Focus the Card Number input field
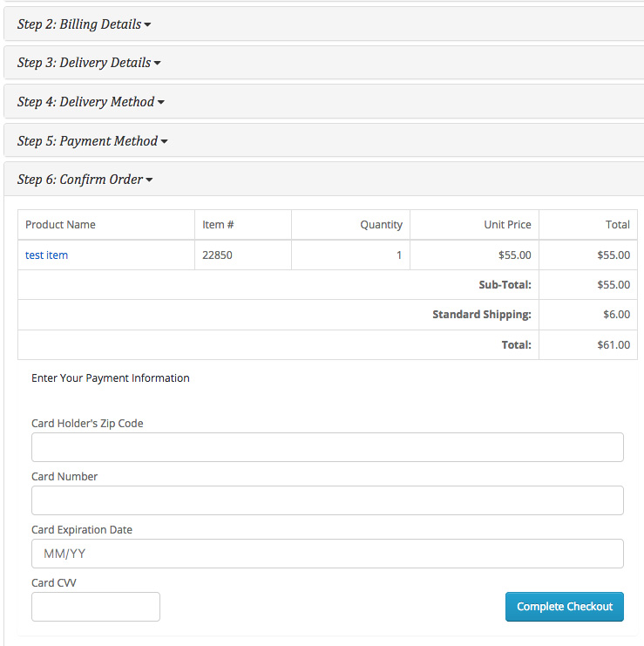 coord(328,500)
